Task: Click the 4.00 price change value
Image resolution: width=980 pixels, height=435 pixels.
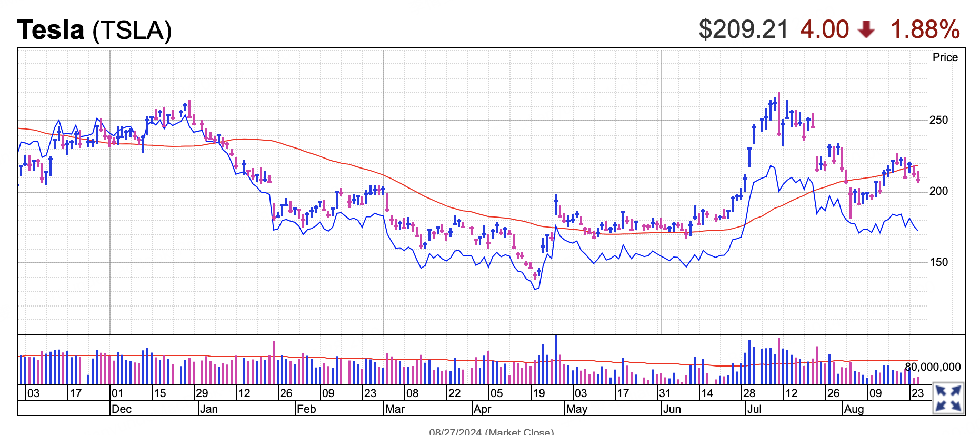Action: point(825,29)
